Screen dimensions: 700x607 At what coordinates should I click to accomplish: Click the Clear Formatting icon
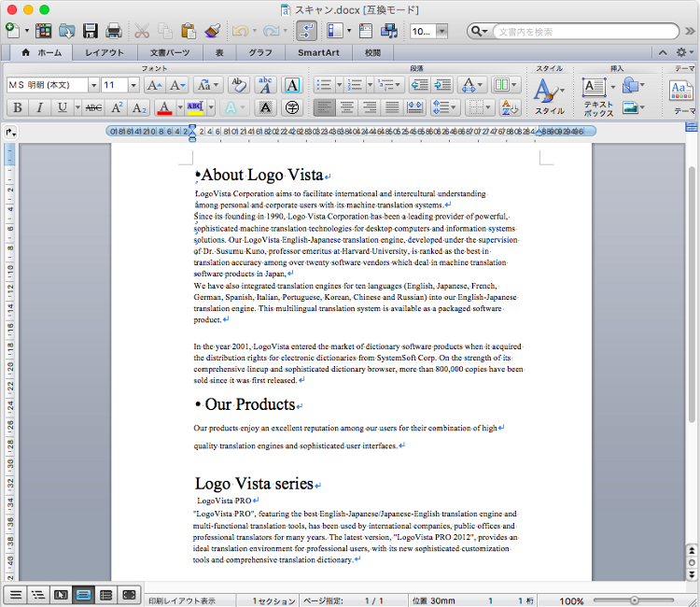(x=239, y=85)
